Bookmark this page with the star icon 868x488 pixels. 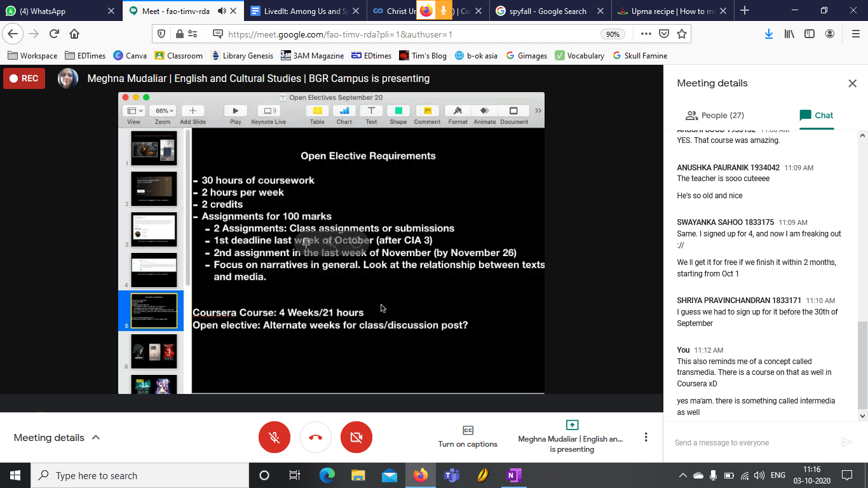tap(682, 34)
